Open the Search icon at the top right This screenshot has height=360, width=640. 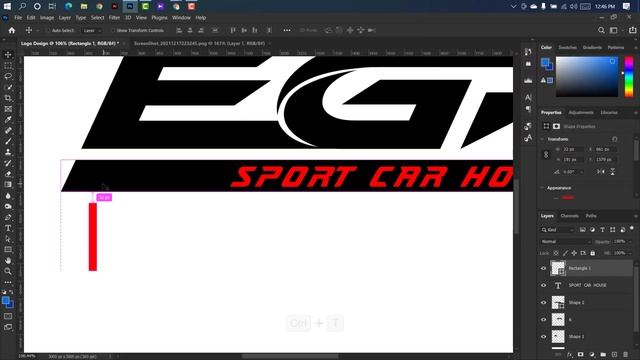pos(601,30)
